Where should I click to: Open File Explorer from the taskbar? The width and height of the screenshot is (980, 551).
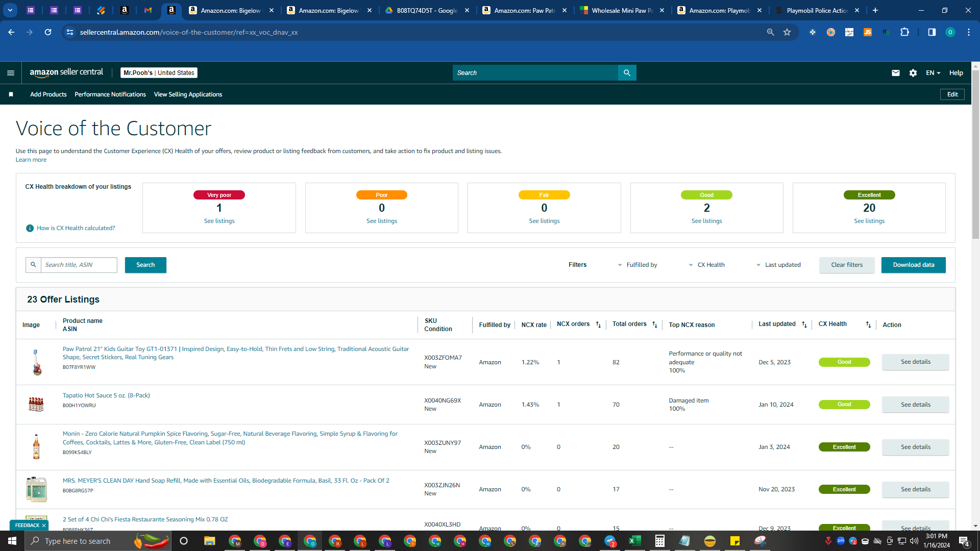point(209,541)
